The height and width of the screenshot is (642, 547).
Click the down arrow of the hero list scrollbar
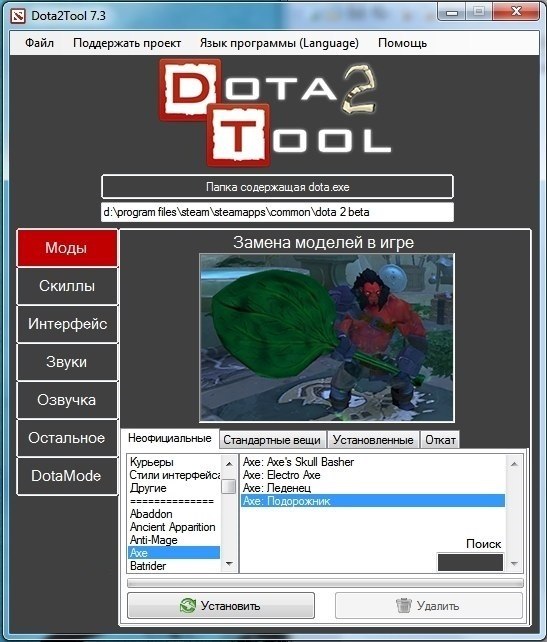point(229,564)
